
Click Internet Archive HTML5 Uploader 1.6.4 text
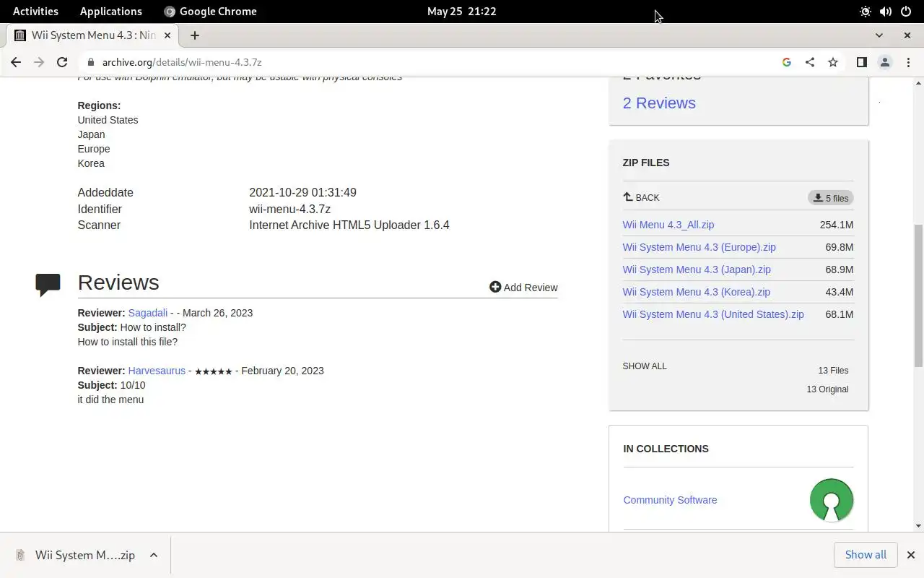click(x=349, y=225)
